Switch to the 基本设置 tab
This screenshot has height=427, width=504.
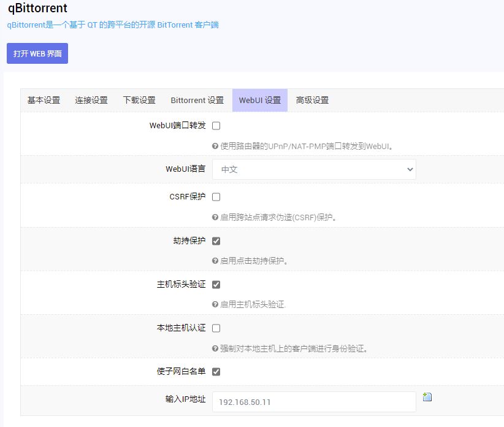coord(44,101)
